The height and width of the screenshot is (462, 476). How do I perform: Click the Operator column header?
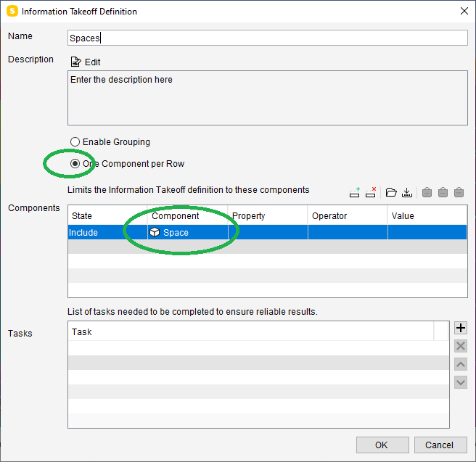(348, 215)
